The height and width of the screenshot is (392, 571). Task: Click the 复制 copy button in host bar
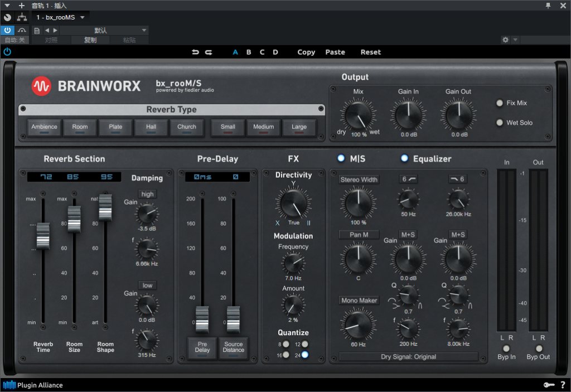90,40
